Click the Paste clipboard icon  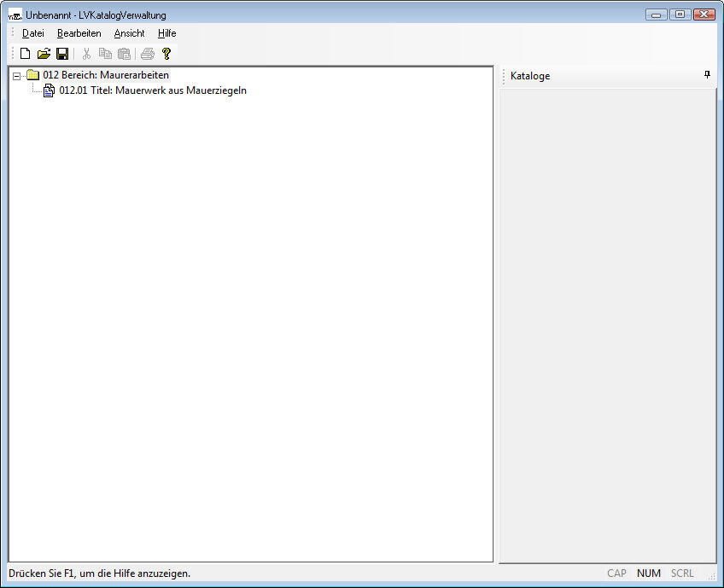124,54
